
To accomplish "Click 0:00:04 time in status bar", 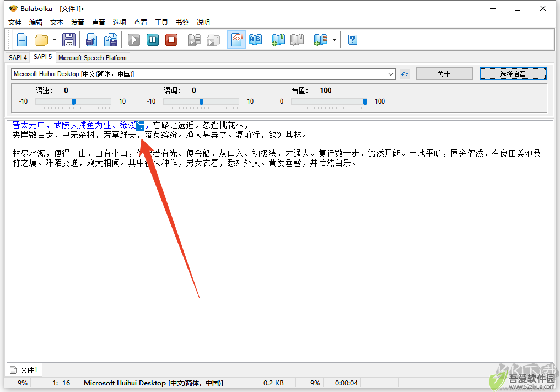I will coord(346,383).
